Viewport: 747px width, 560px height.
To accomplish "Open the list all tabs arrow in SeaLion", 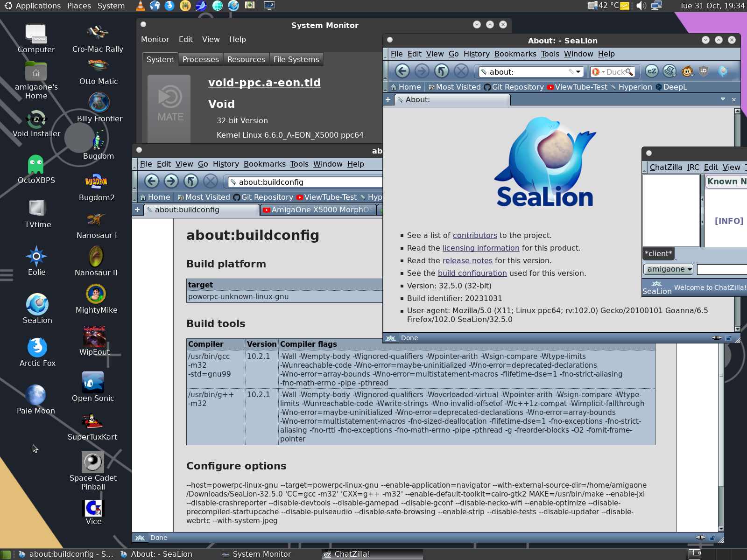I will coord(723,99).
